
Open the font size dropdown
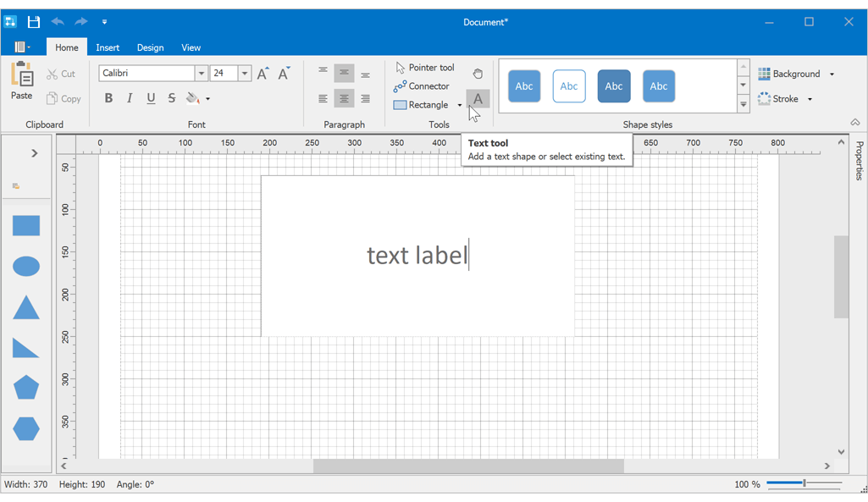(x=245, y=73)
